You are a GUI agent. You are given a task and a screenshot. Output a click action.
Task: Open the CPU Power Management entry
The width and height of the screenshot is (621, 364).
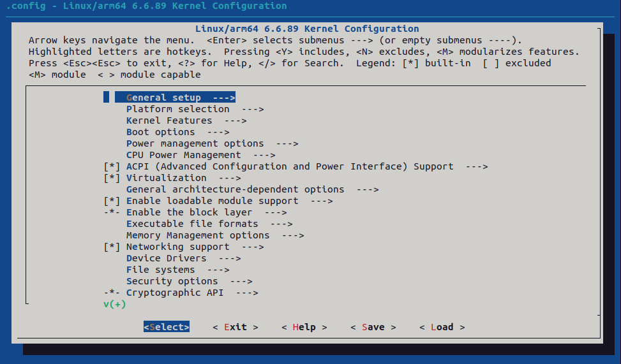tap(184, 155)
